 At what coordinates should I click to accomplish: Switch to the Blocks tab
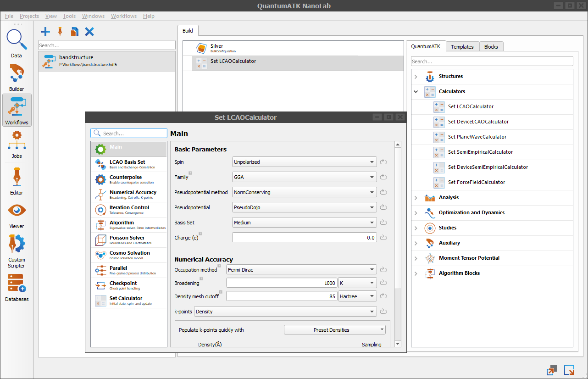(x=491, y=47)
